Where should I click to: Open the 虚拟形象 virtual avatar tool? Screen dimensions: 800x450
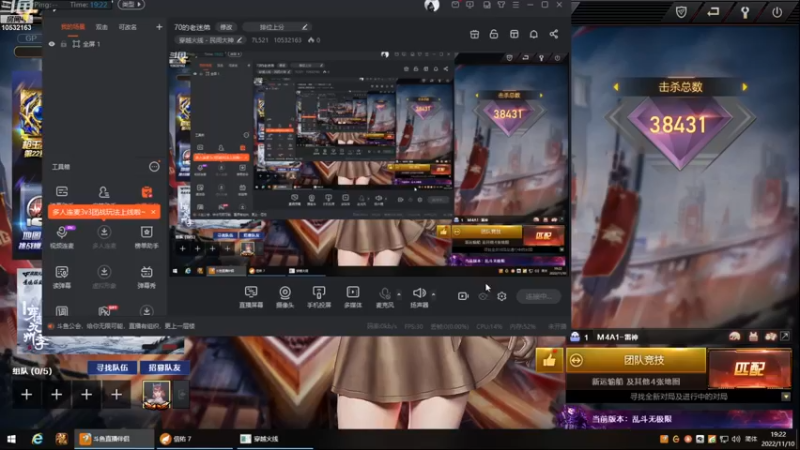(x=104, y=277)
